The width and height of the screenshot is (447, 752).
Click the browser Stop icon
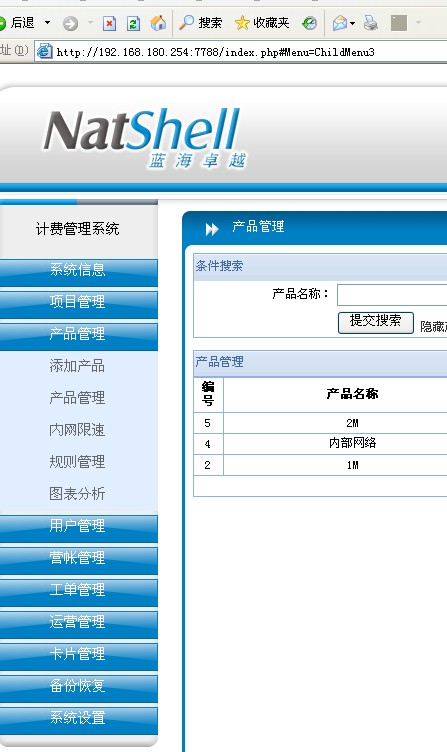(110, 23)
